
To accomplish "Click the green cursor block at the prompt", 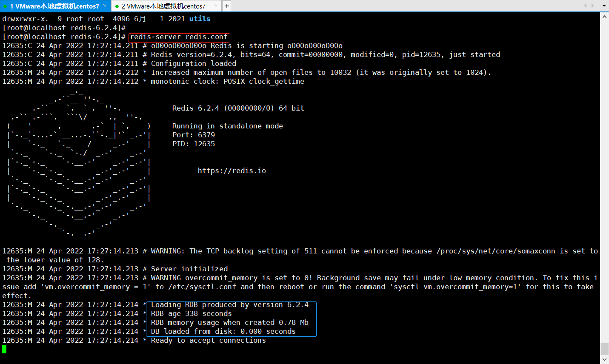I will [4, 349].
